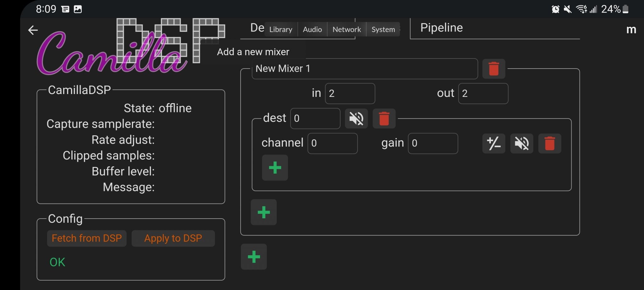Switch to the Pipeline tab

[x=441, y=28]
